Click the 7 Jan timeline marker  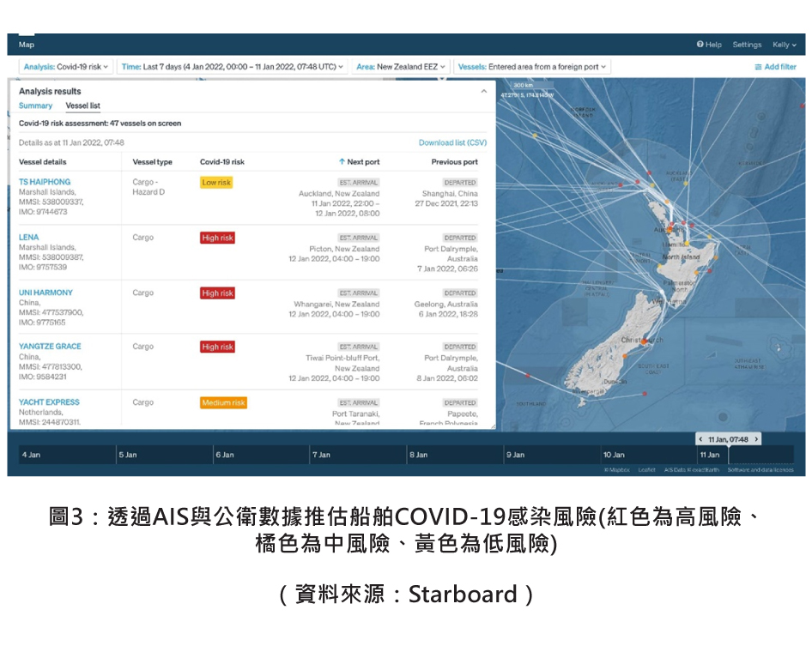coord(322,455)
